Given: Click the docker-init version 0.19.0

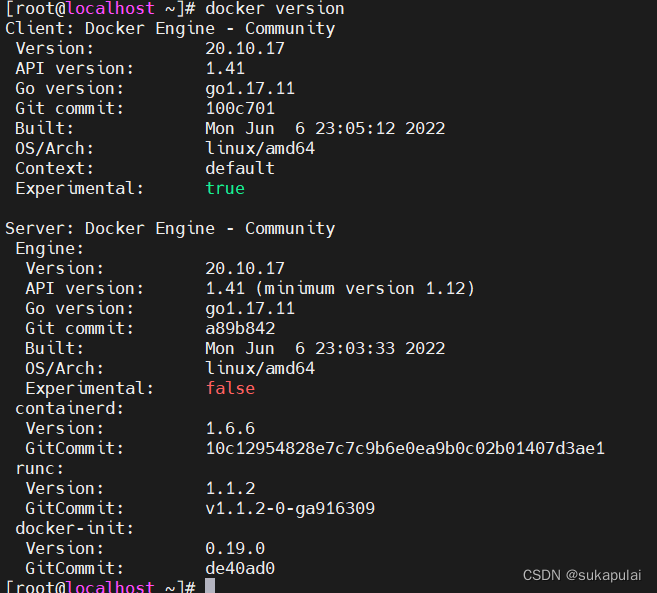Looking at the screenshot, I should (235, 548).
